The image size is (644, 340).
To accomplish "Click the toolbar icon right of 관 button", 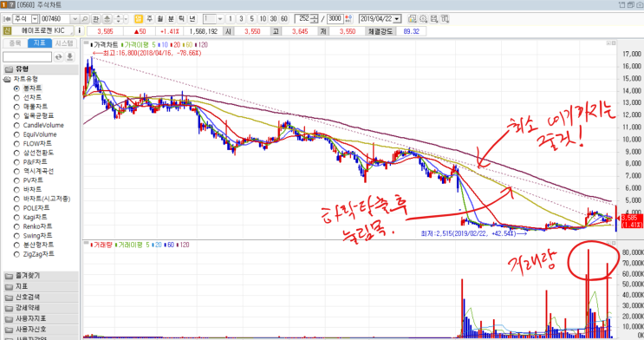I will pos(107,19).
